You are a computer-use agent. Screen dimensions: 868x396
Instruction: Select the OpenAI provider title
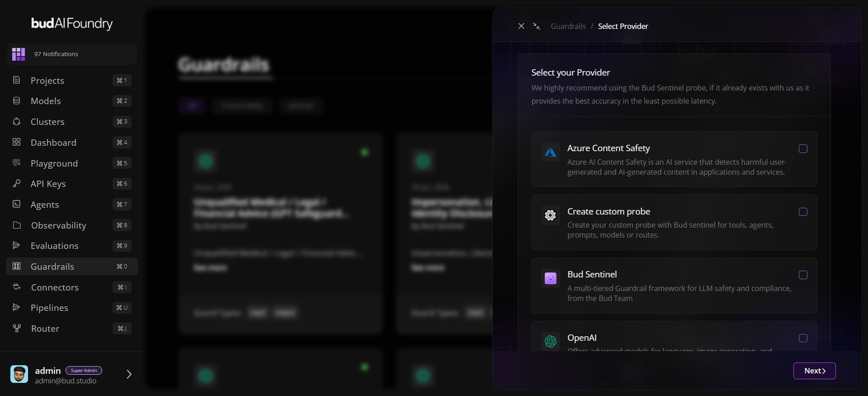coord(582,338)
